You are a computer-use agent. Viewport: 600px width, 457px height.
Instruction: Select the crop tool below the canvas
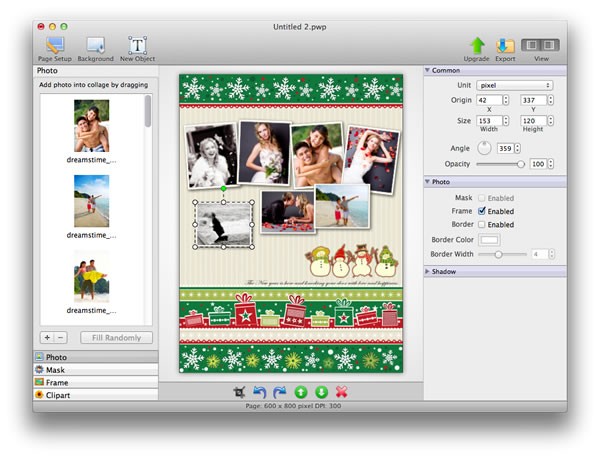tap(239, 392)
